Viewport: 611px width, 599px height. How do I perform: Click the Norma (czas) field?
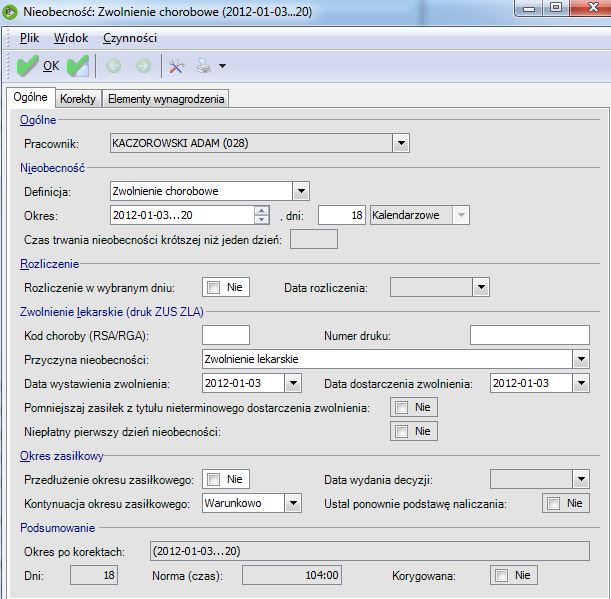(x=292, y=575)
